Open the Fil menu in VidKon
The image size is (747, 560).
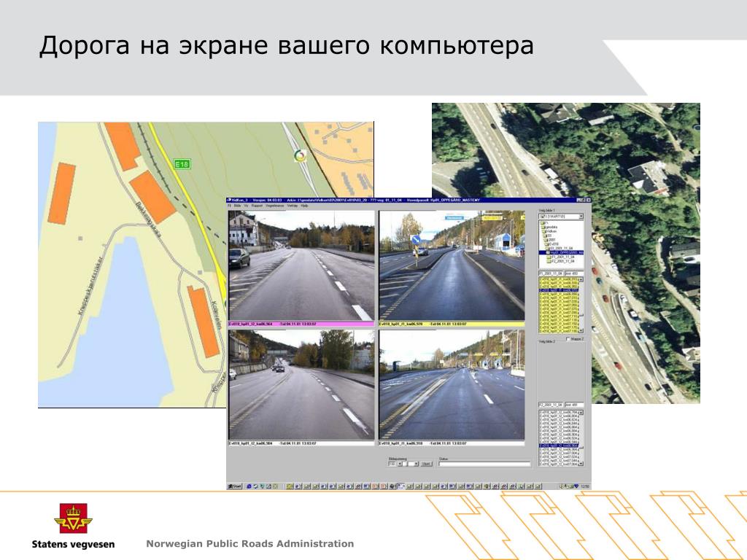[229, 206]
